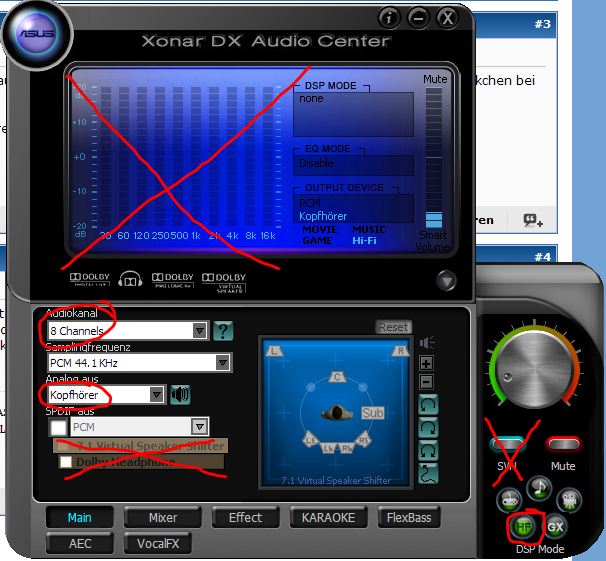The image size is (606, 561).
Task: Click the manual drag path icon
Action: click(x=428, y=474)
